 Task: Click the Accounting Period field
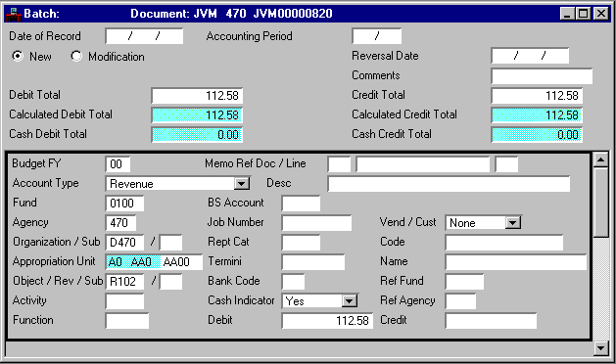(x=377, y=36)
